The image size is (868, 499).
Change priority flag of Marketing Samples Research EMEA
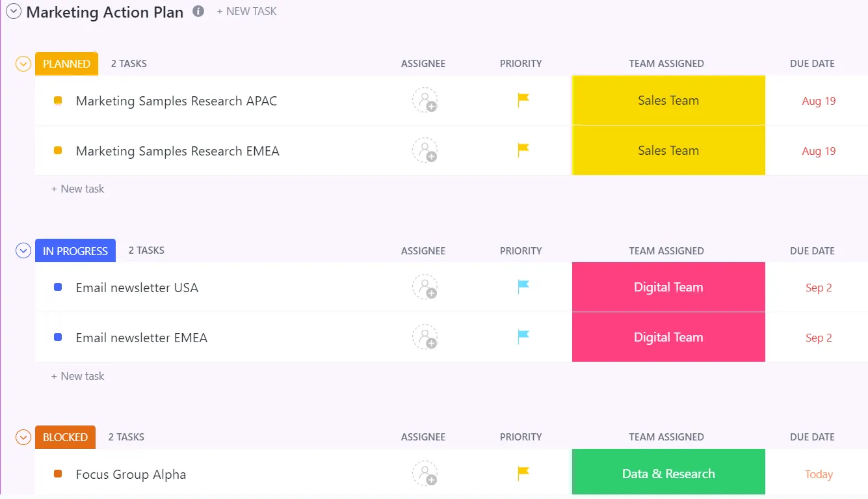pyautogui.click(x=523, y=150)
